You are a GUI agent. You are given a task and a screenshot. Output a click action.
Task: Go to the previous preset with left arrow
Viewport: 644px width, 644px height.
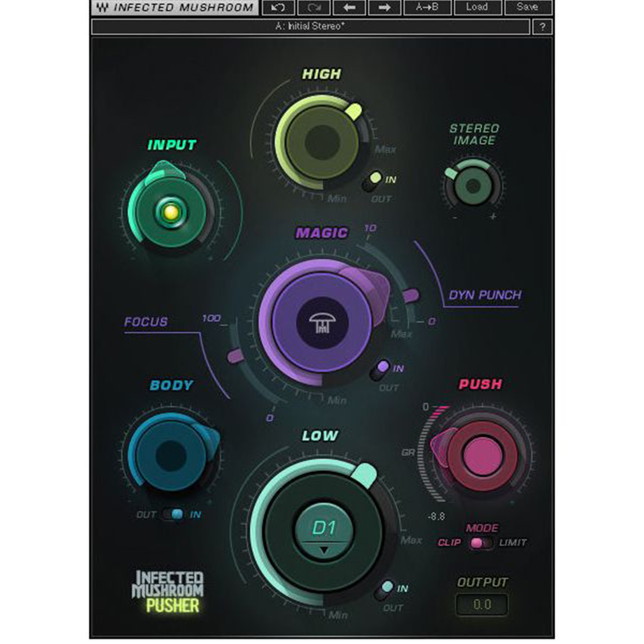[349, 7]
